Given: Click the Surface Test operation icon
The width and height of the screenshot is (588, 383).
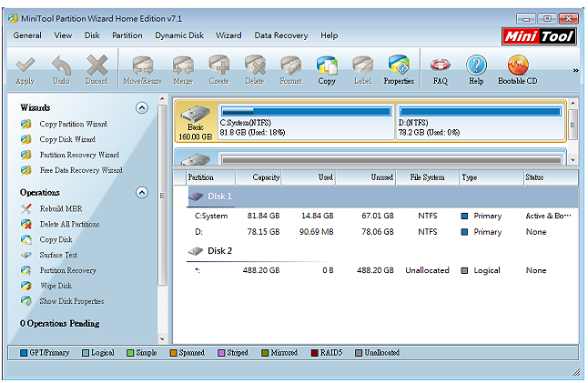Looking at the screenshot, I should click(x=26, y=255).
